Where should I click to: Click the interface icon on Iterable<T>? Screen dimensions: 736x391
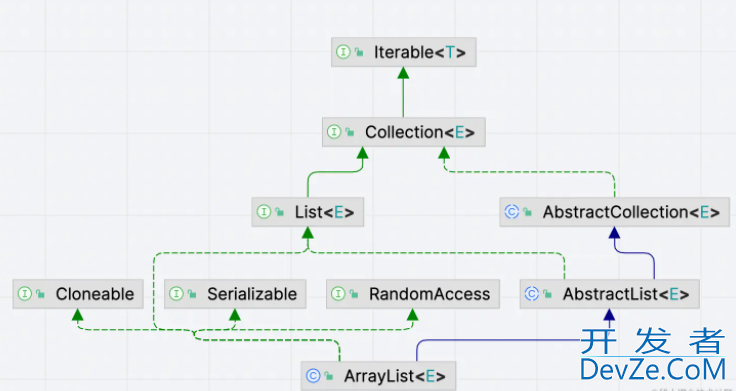(x=343, y=52)
